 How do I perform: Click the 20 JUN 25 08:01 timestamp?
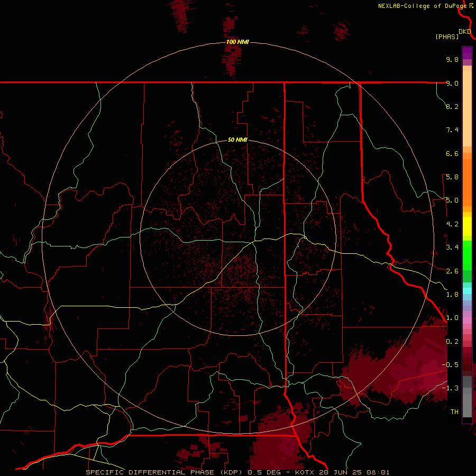coord(354,472)
